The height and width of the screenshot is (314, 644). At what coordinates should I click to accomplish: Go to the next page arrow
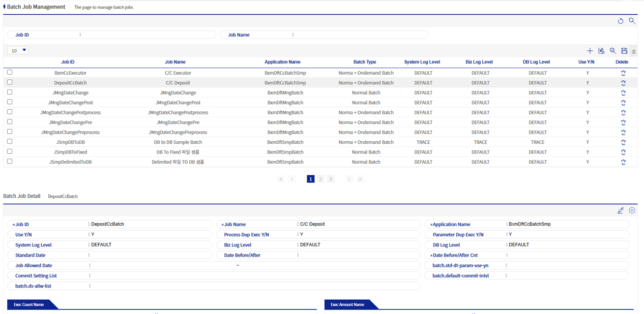coord(348,179)
